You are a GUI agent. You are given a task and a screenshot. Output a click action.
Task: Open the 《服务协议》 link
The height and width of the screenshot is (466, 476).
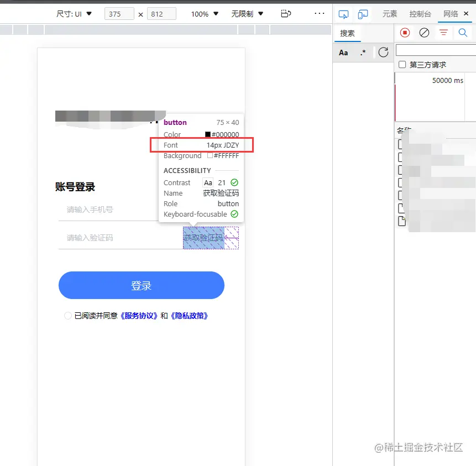point(139,316)
